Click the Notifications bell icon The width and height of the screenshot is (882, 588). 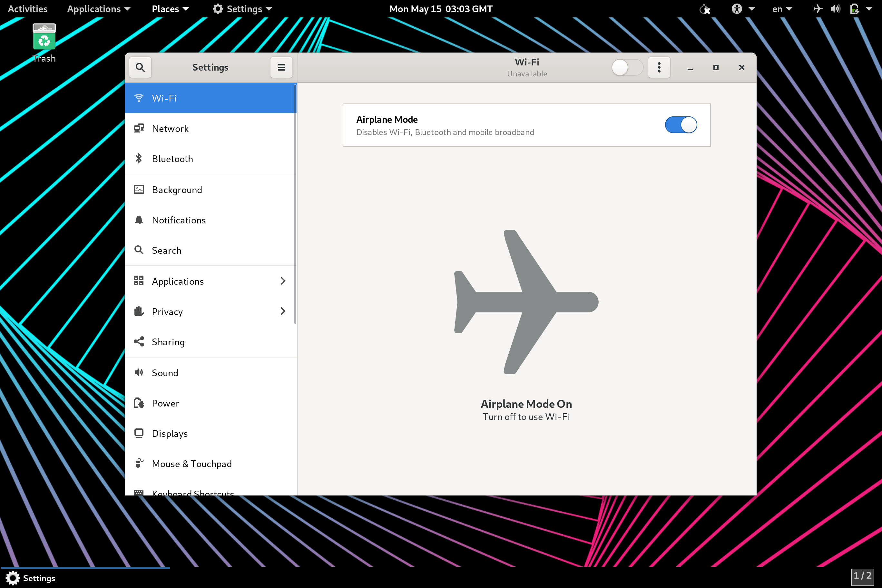139,220
